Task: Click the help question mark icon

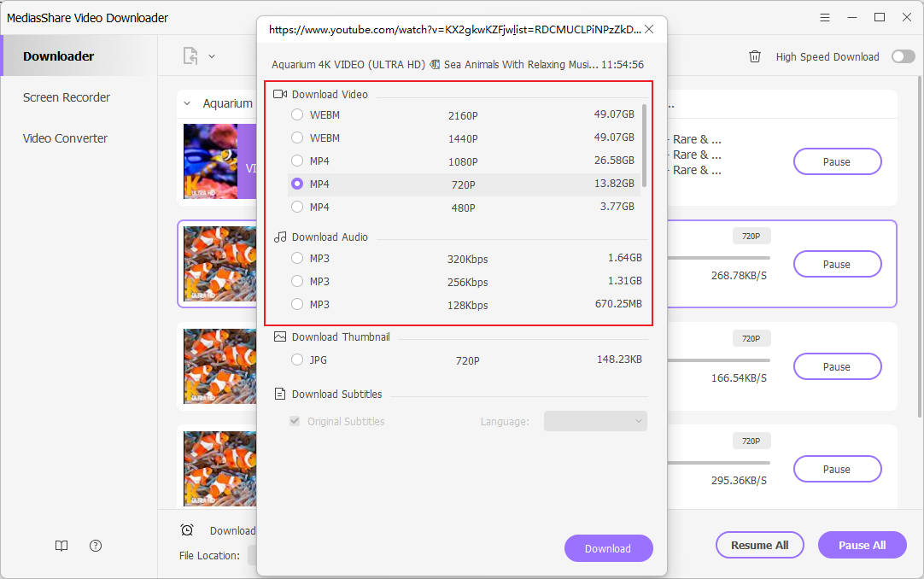Action: [96, 546]
